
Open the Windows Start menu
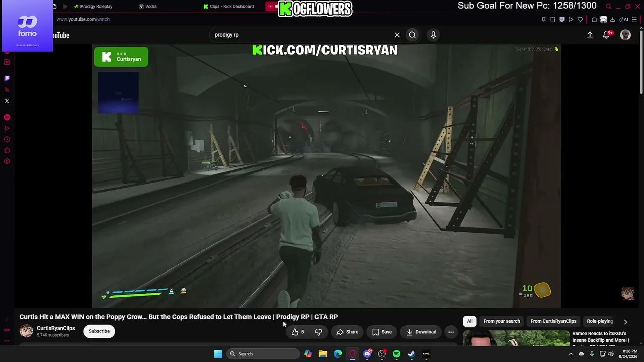218,354
